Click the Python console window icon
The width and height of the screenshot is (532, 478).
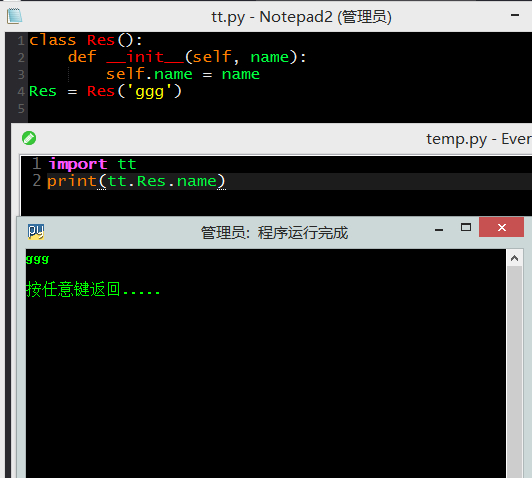point(36,232)
